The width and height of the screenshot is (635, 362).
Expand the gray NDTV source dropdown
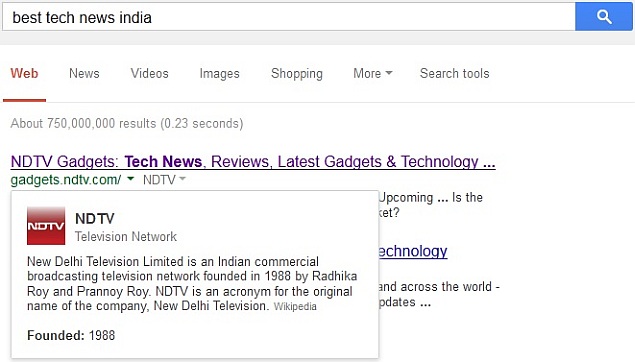tap(164, 179)
